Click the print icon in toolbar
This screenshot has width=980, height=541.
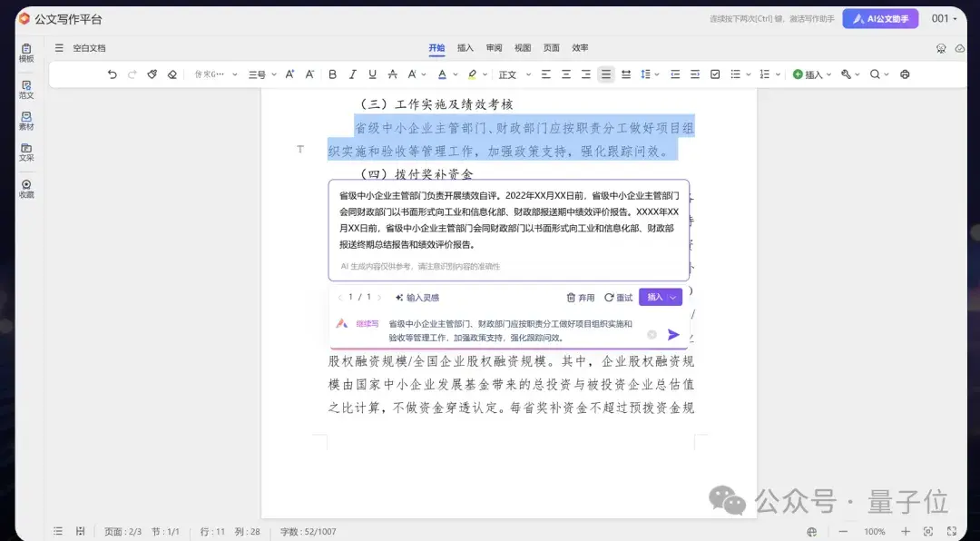(905, 74)
